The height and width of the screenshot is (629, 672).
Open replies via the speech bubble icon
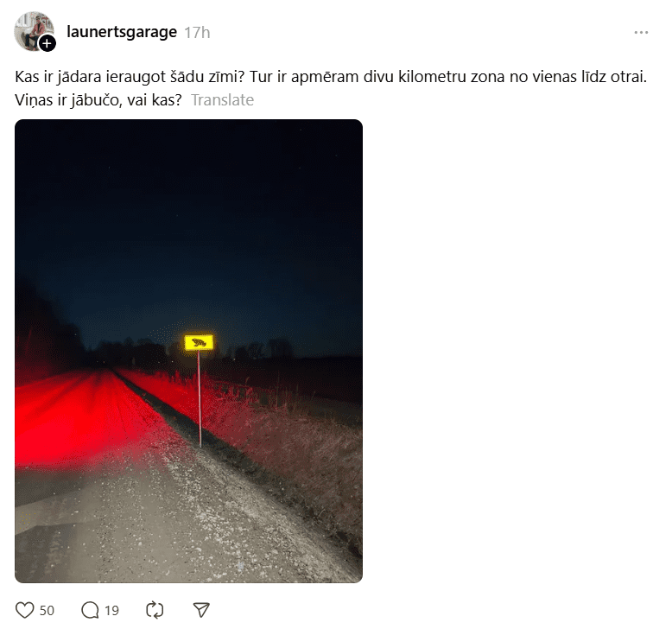click(x=90, y=610)
